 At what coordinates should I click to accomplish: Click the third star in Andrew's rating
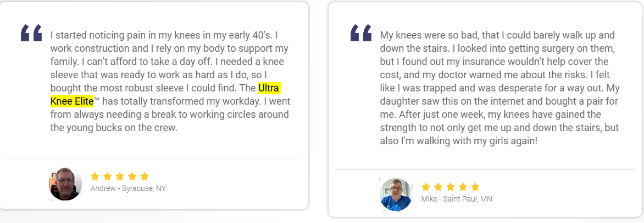pyautogui.click(x=120, y=177)
